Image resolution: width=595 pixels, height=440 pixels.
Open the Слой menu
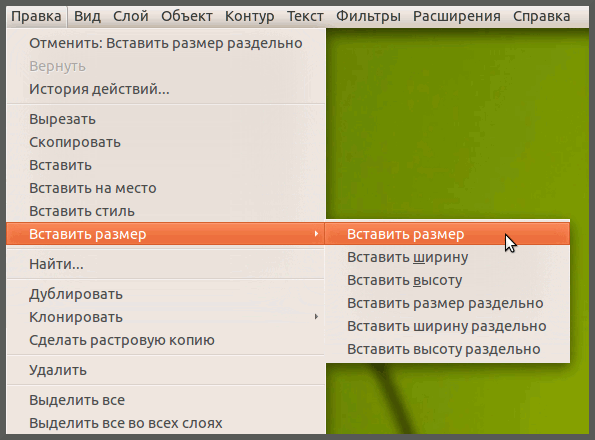click(x=131, y=16)
